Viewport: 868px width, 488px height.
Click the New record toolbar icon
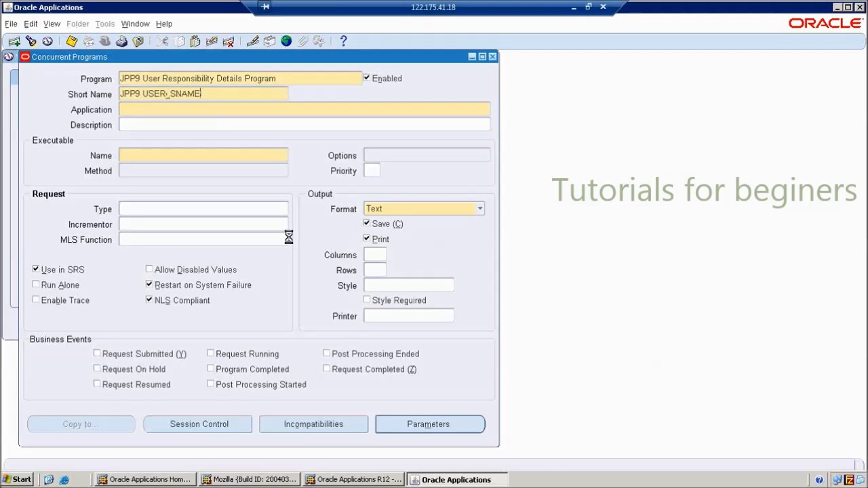[14, 41]
